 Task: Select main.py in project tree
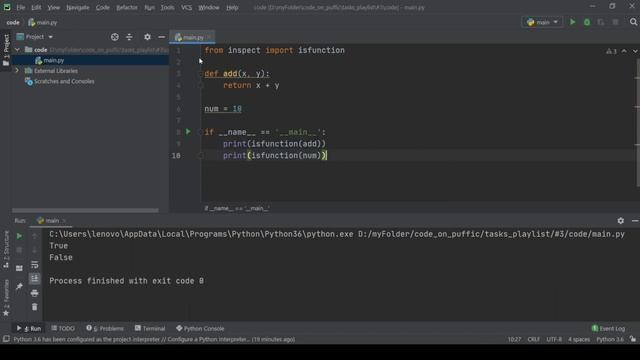53,60
